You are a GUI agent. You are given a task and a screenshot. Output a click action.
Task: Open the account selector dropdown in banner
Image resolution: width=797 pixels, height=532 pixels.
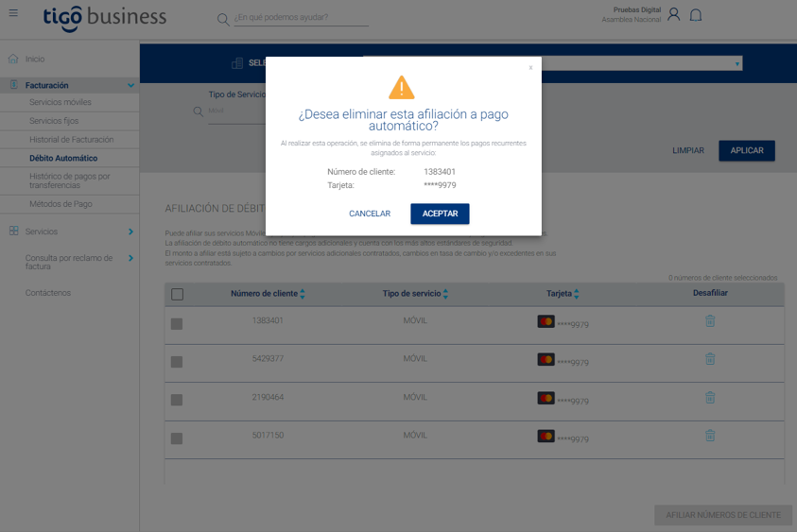(552, 63)
